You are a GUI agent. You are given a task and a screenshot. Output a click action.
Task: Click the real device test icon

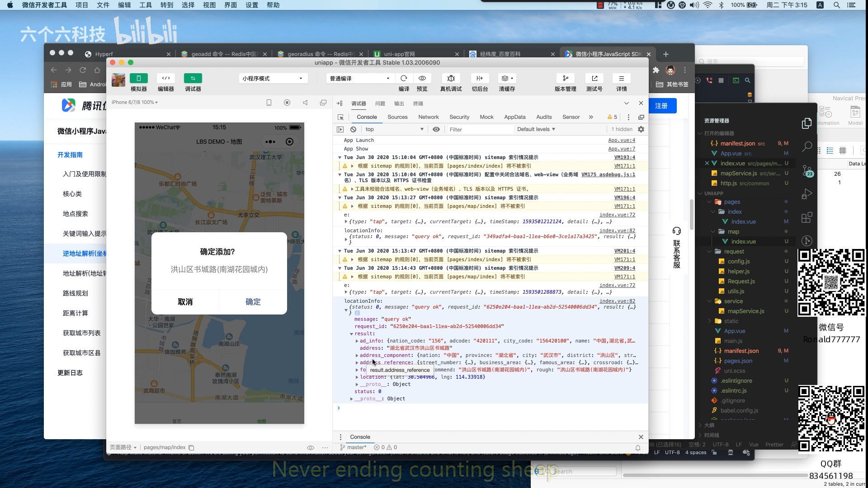point(450,78)
